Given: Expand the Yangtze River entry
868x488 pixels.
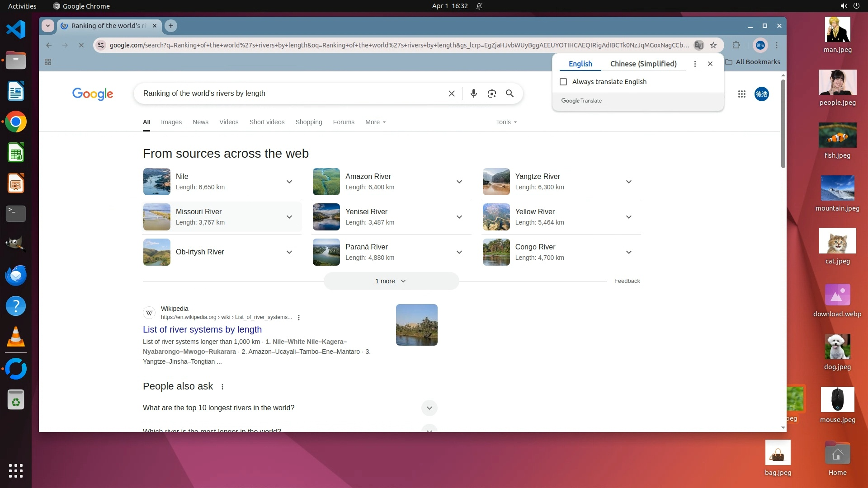Looking at the screenshot, I should click(x=628, y=182).
